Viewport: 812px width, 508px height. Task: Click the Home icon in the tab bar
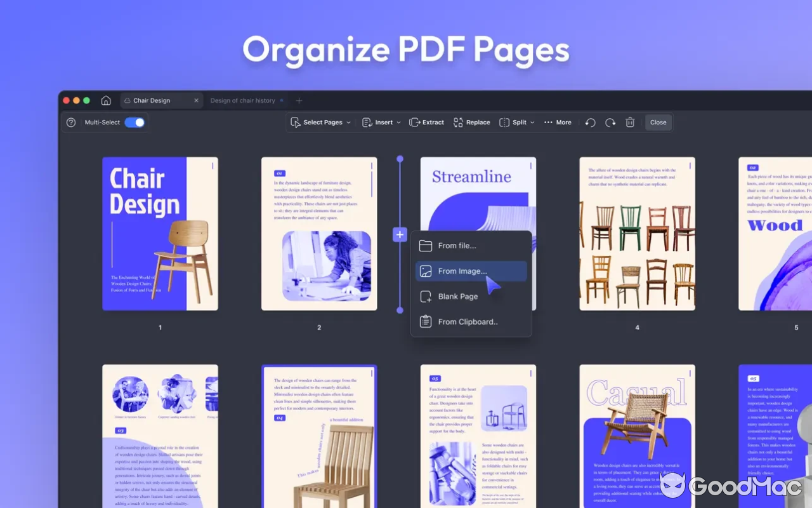pos(105,100)
